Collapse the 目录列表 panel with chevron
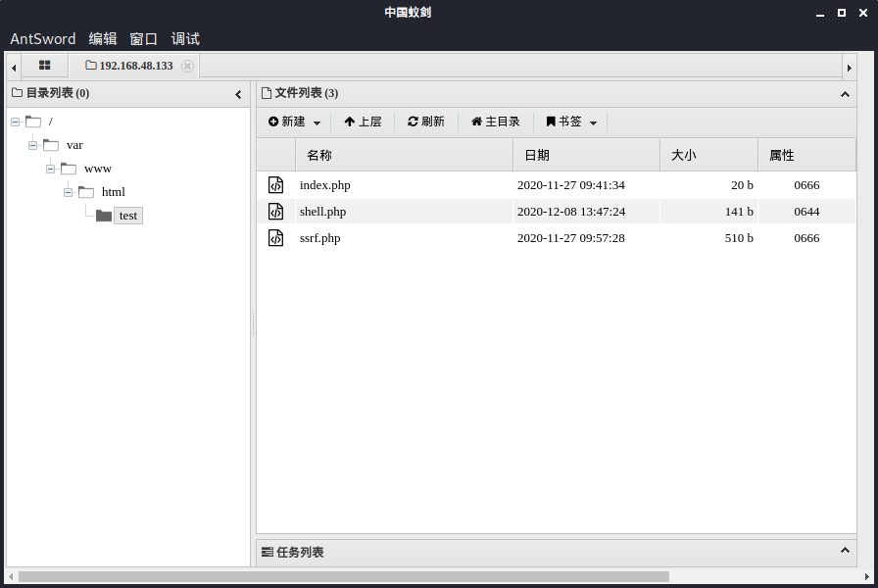The image size is (878, 588). [238, 95]
